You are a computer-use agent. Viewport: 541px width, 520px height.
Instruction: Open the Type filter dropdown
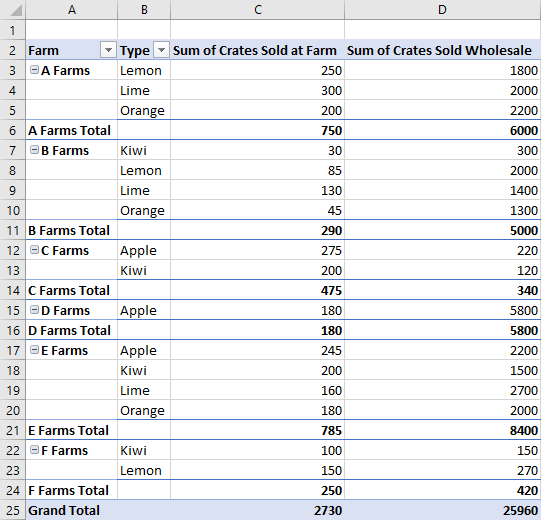(161, 50)
